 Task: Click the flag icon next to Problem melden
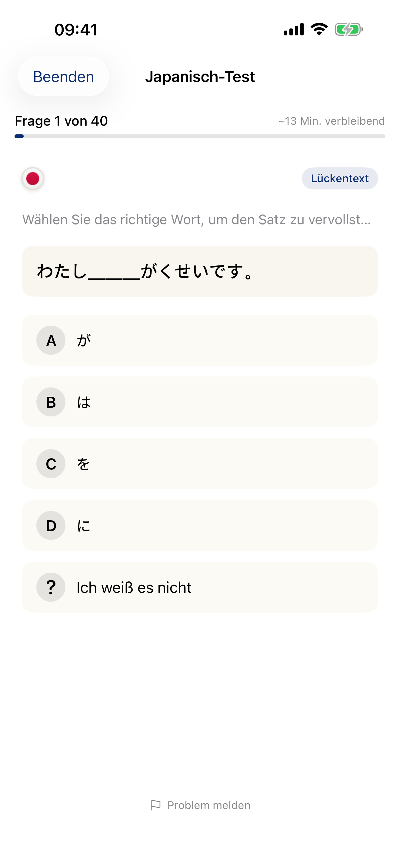[x=156, y=805]
